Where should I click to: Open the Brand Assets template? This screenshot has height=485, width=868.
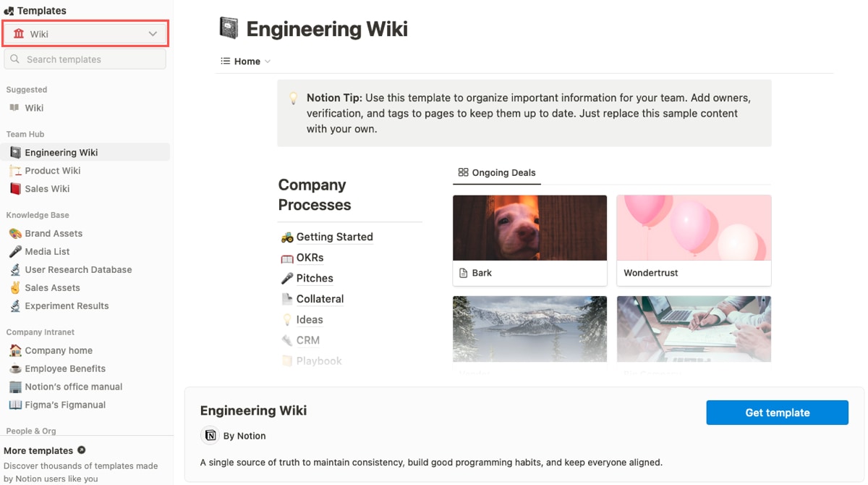click(x=54, y=233)
